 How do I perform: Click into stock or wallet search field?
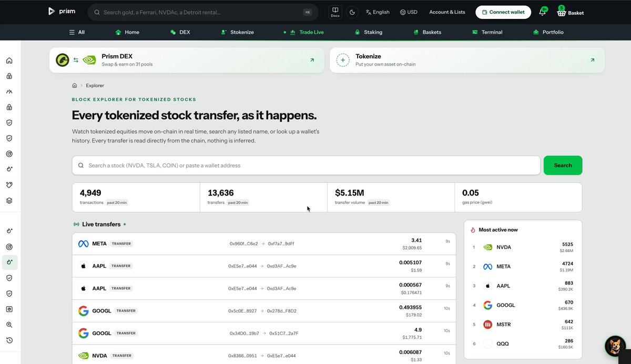[x=306, y=165]
